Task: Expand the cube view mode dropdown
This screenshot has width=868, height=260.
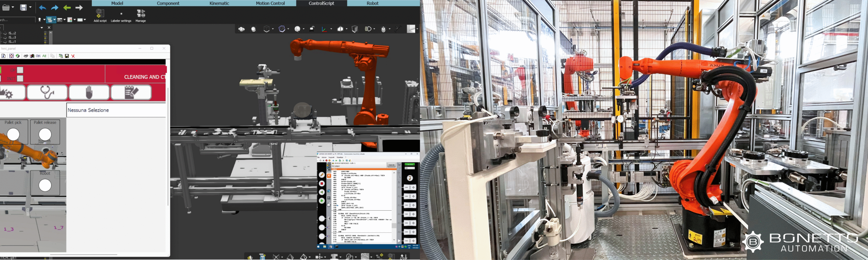Action: (x=273, y=29)
